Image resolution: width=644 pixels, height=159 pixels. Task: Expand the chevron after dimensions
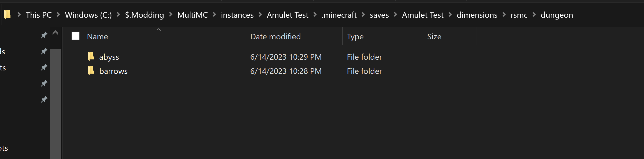[x=504, y=15]
